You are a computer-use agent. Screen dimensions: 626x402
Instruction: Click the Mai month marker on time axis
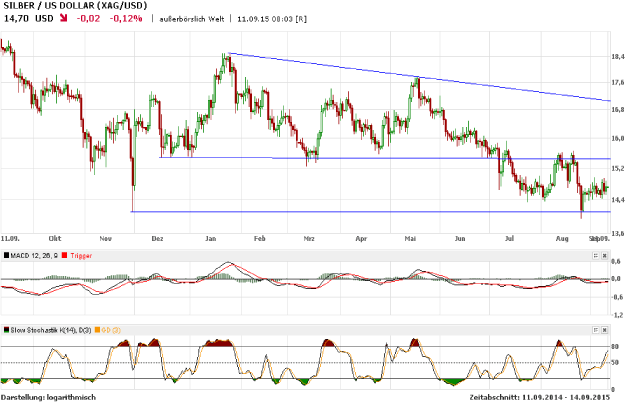tap(410, 240)
